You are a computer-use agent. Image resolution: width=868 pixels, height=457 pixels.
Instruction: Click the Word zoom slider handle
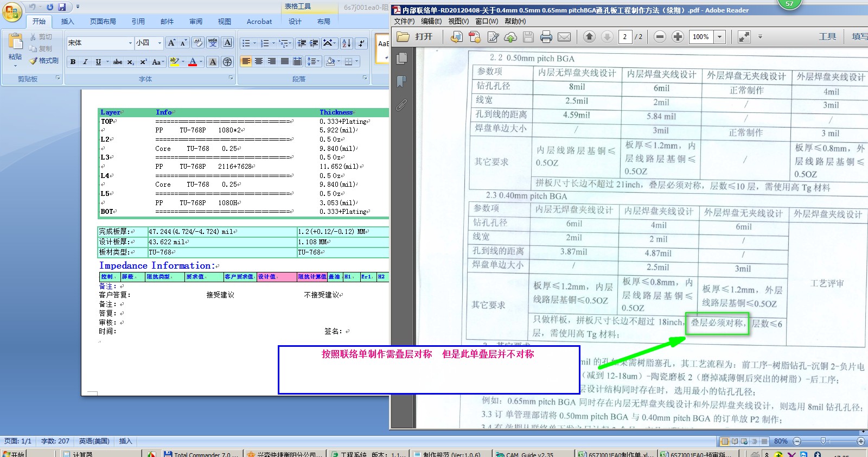coord(823,441)
